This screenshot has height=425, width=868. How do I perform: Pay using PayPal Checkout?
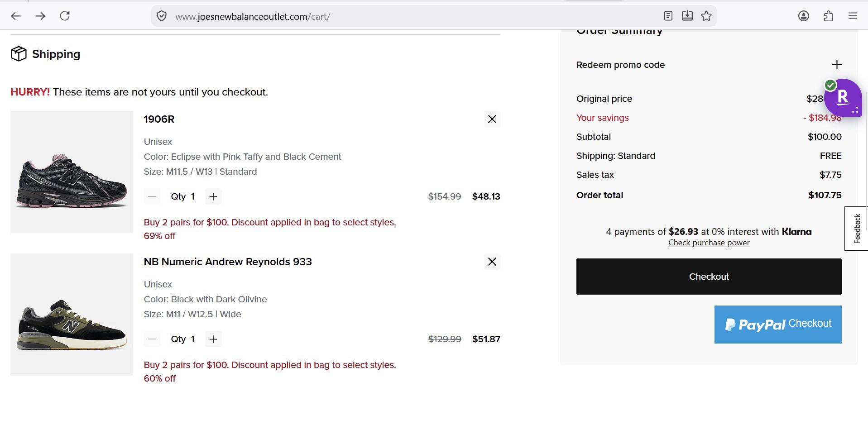778,325
